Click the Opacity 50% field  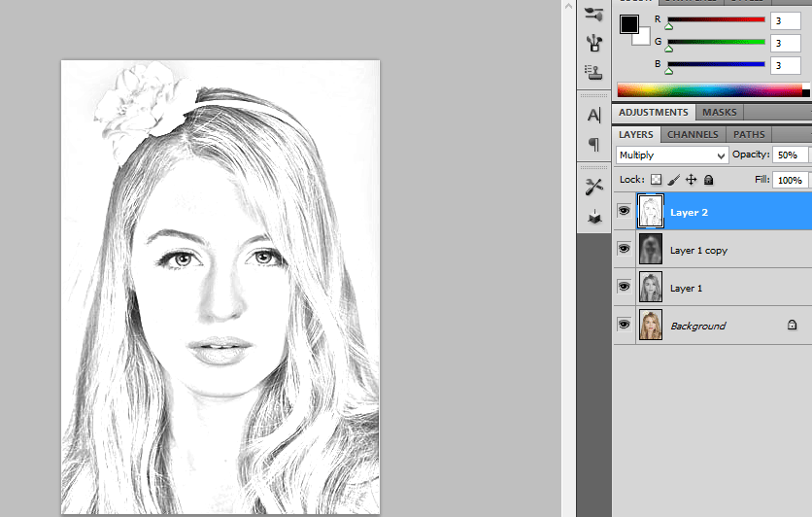(790, 155)
